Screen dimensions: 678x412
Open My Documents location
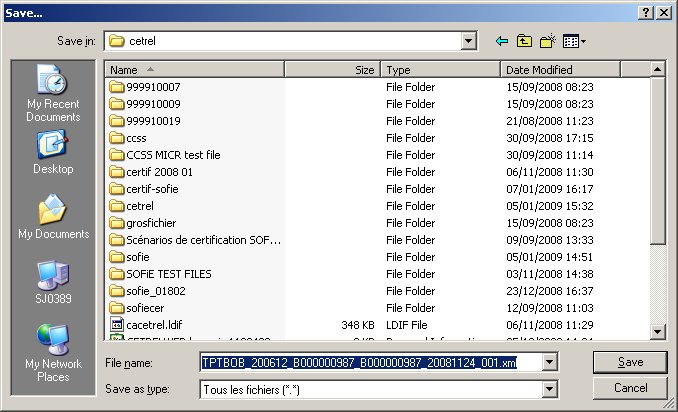(53, 218)
